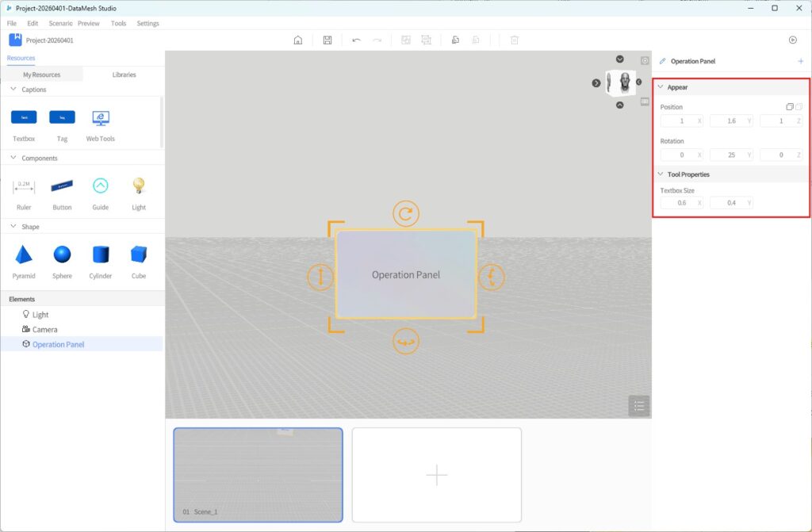Switch to the My Resources tab
Screen dimensions: 812x532
41,75
